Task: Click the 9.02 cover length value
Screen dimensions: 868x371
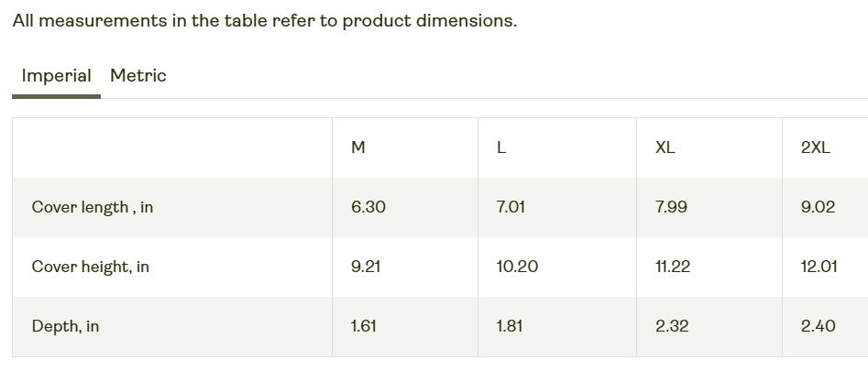Action: 818,207
